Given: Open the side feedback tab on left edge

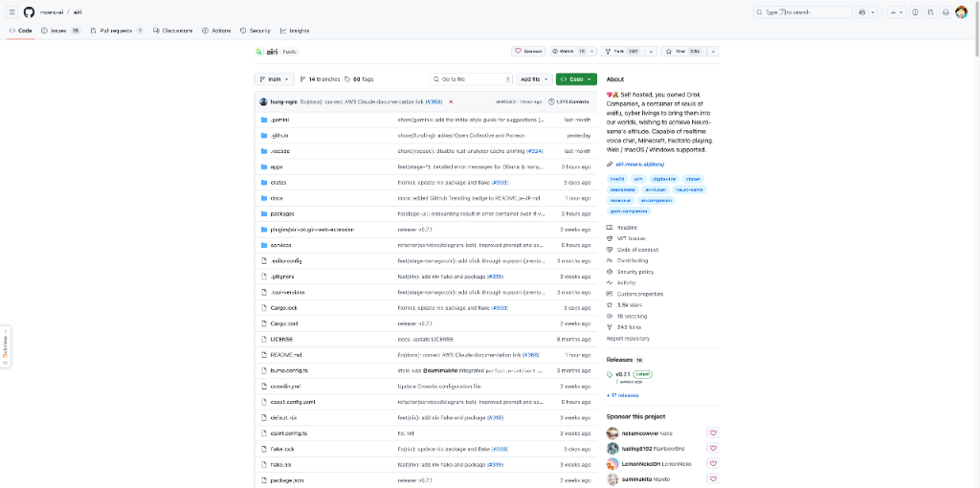Looking at the screenshot, I should click(5, 346).
